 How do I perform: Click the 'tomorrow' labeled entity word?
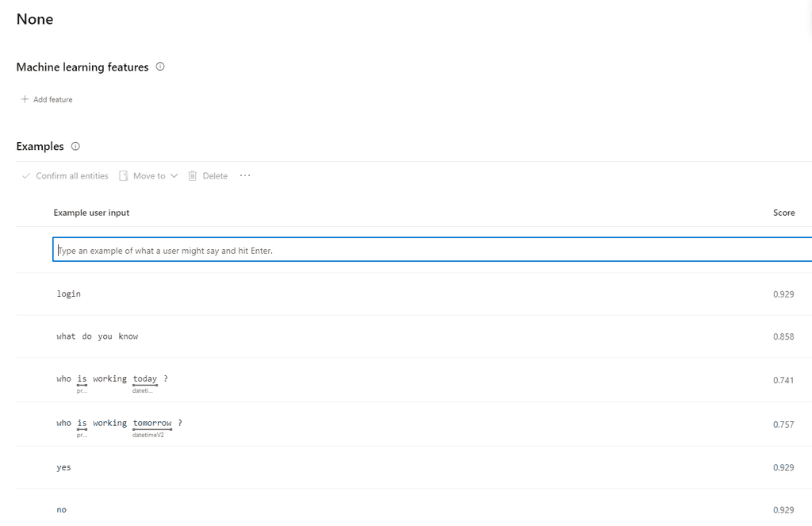(152, 424)
